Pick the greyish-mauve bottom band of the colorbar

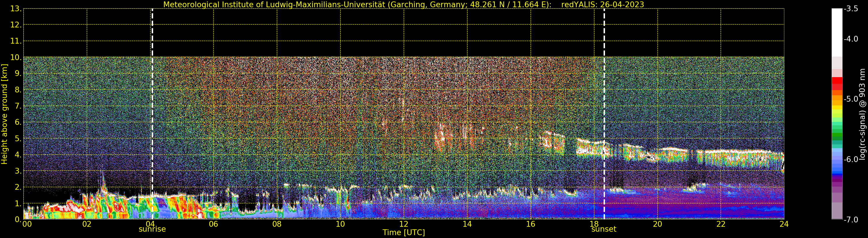pos(837,211)
